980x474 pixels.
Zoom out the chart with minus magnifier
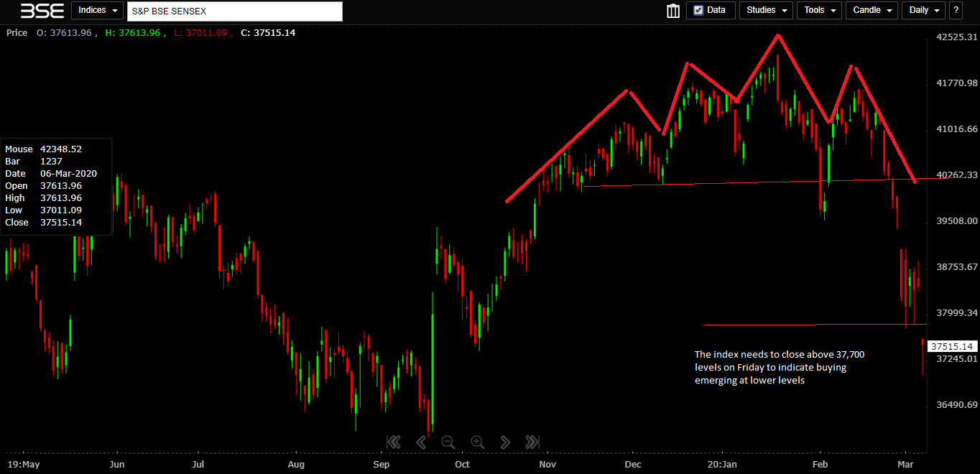(448, 442)
